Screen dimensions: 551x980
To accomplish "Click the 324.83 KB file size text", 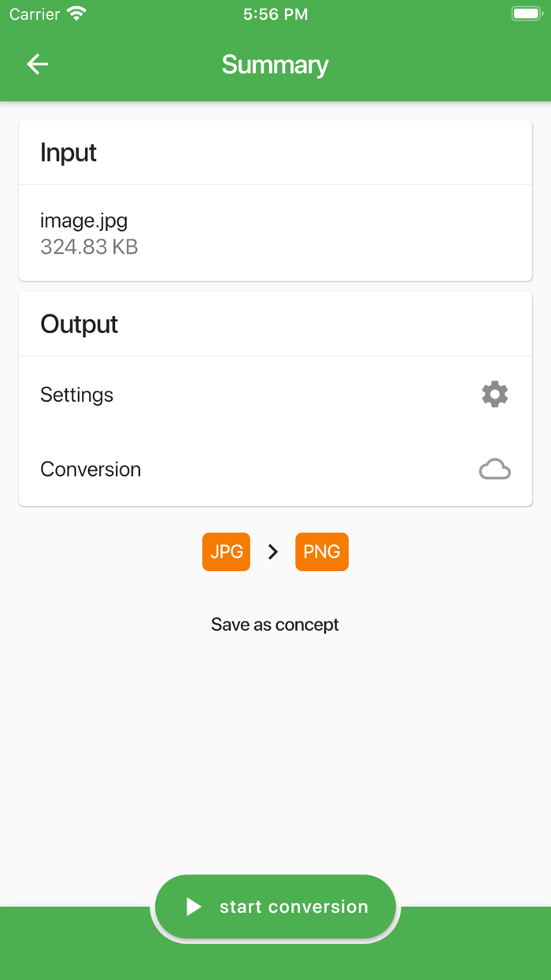I will pos(89,247).
